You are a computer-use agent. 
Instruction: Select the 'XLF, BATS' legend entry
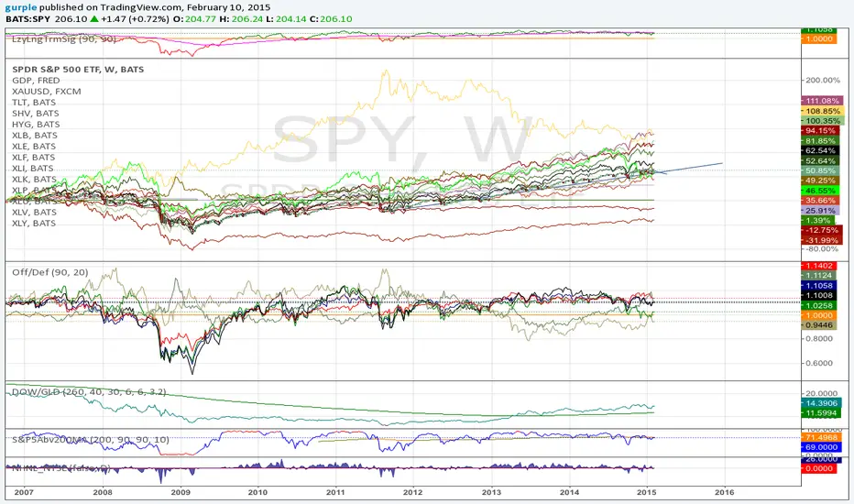coord(34,157)
